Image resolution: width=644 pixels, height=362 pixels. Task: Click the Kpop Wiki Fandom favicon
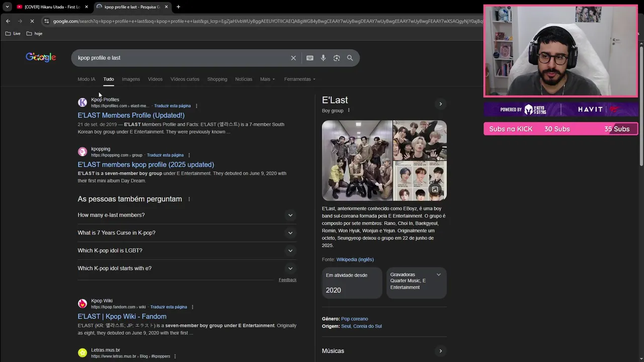(83, 304)
